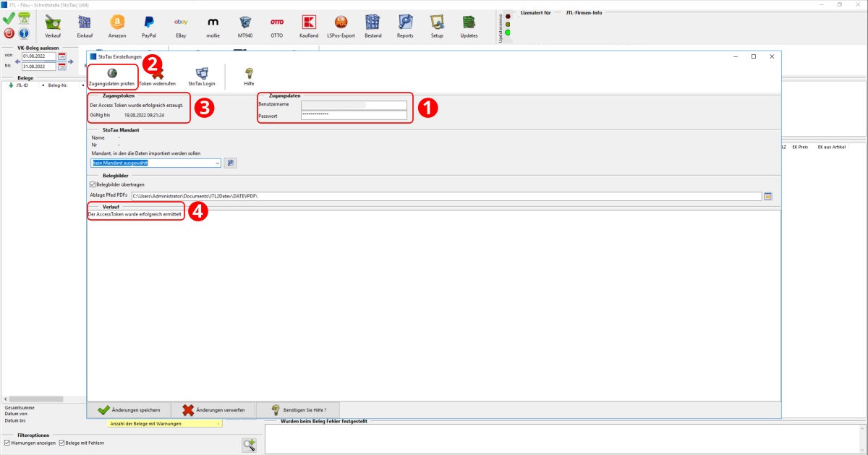Click Zugangsdaten prüfen icon
Image resolution: width=868 pixels, height=455 pixels.
[x=111, y=75]
